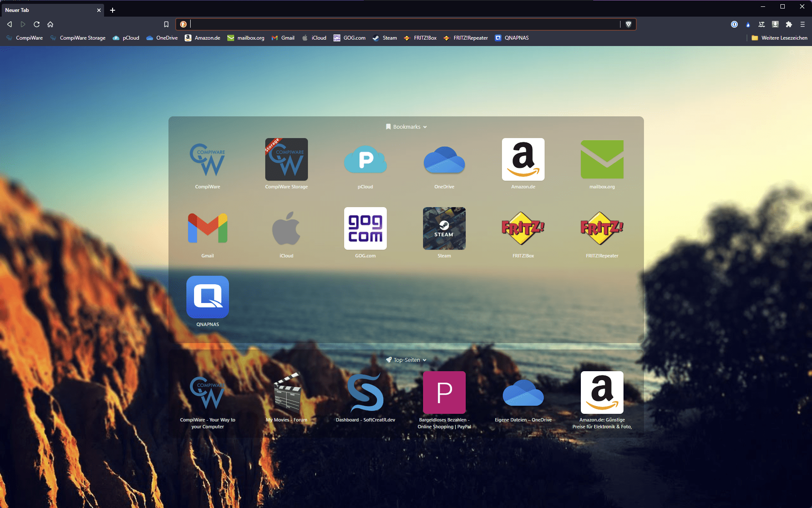812x508 pixels.
Task: Maximize the browser window
Action: [783, 6]
